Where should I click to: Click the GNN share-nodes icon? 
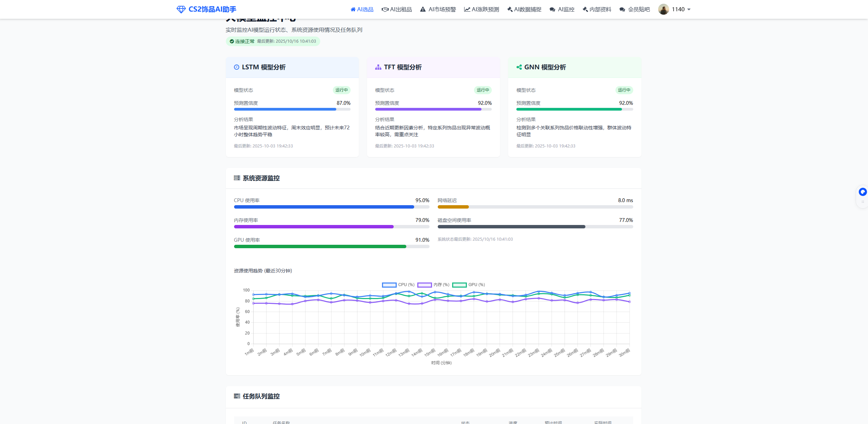point(519,67)
